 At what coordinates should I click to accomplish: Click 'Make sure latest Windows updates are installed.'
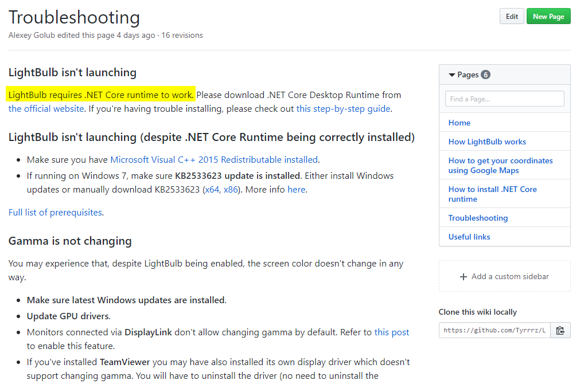point(127,300)
